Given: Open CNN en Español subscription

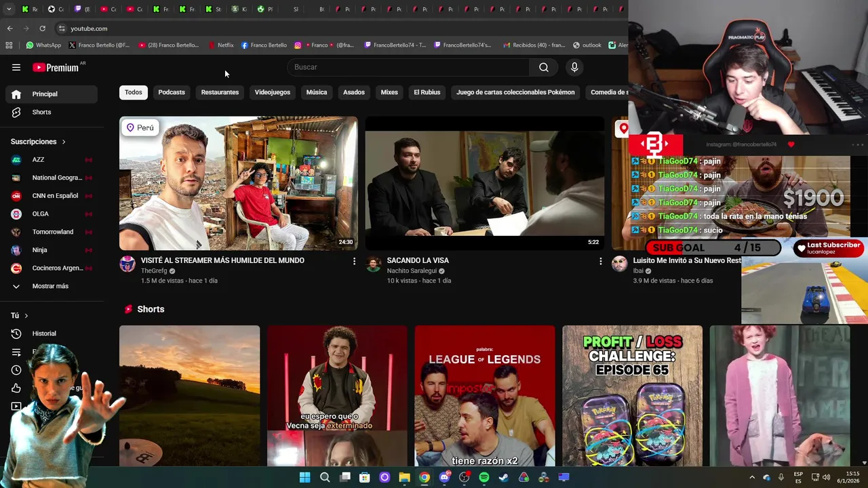Looking at the screenshot, I should (x=52, y=196).
